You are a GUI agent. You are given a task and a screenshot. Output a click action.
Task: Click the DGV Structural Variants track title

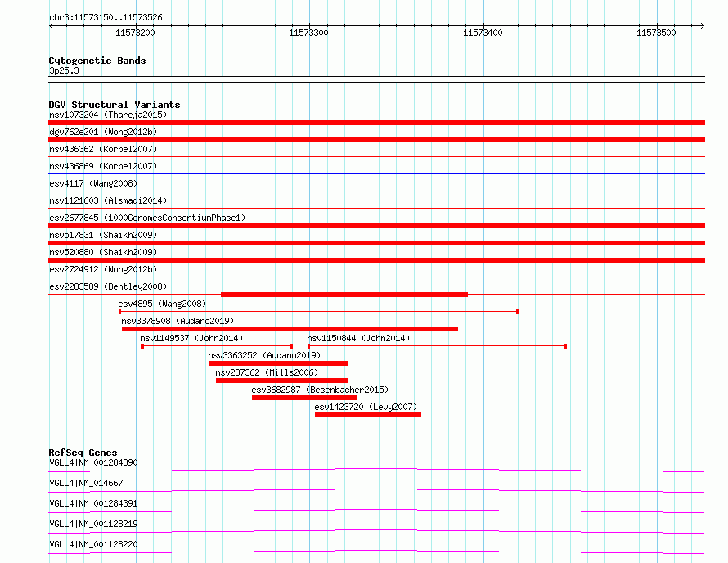(x=115, y=105)
